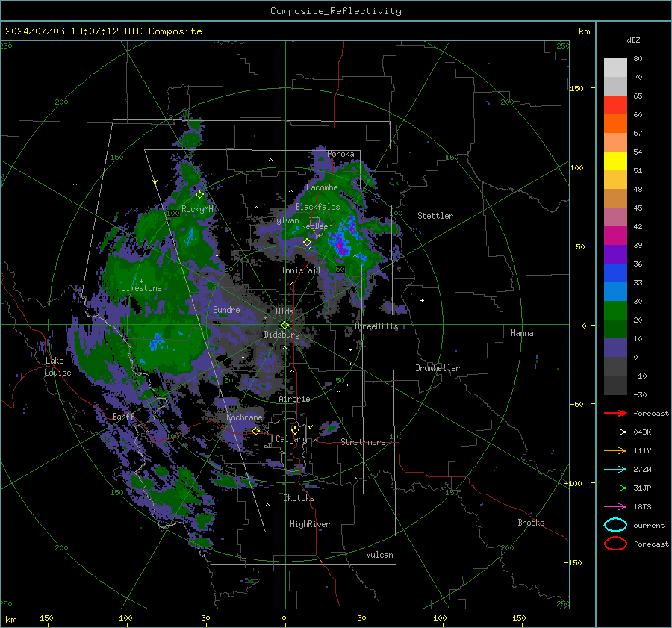Click the Strathmore town label

coord(363,442)
